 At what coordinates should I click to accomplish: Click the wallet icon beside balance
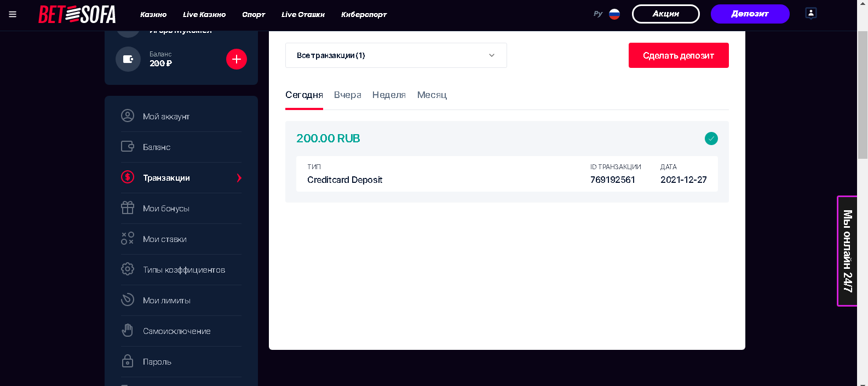[128, 59]
